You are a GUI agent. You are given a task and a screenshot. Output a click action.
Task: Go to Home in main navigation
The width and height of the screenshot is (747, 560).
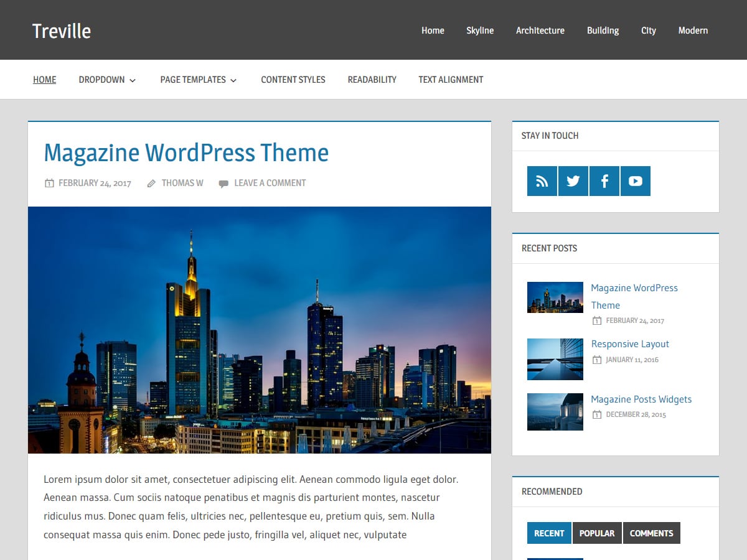click(45, 80)
